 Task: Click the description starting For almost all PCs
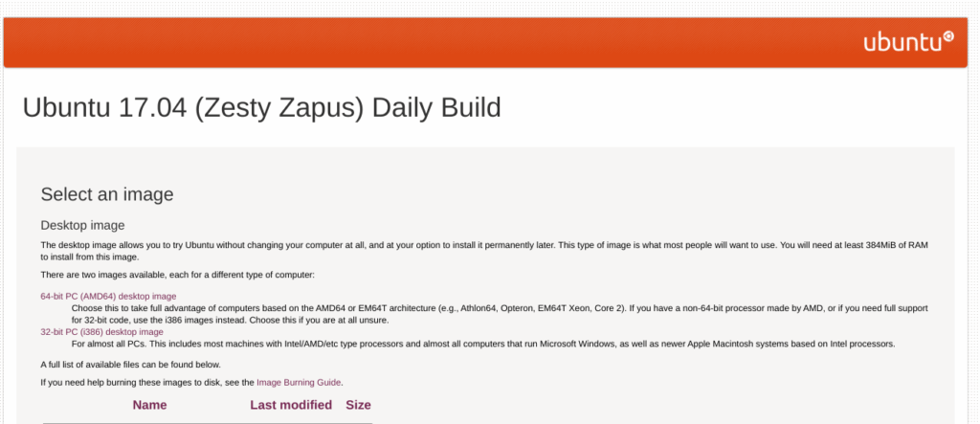(483, 344)
